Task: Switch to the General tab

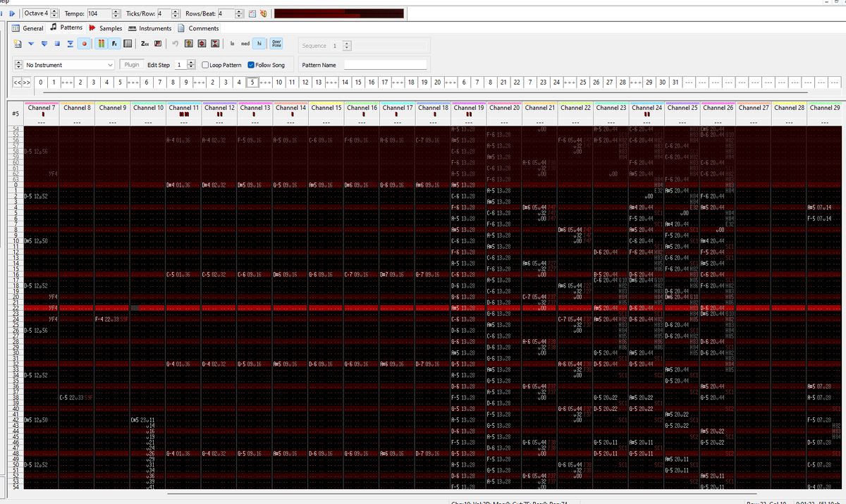Action: coord(28,28)
